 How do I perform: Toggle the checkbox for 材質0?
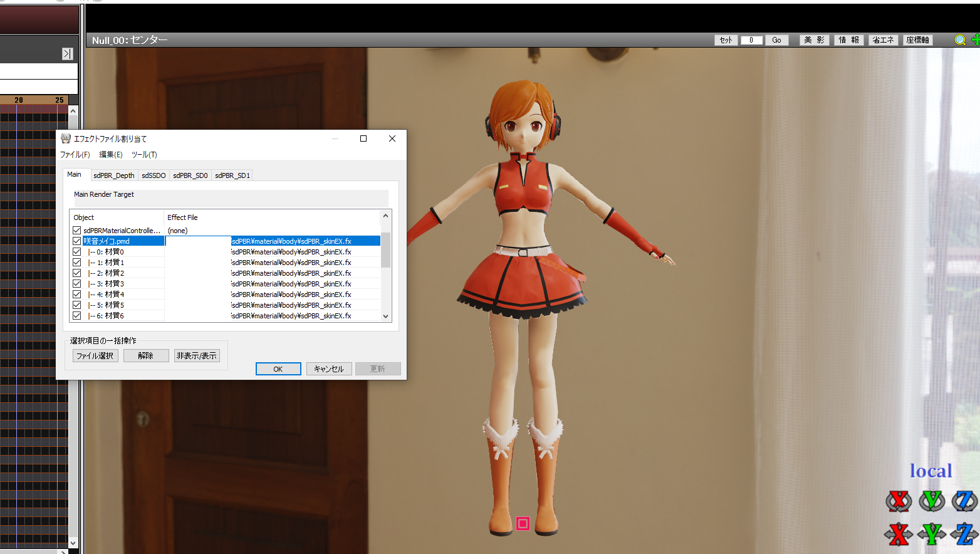[x=77, y=252]
